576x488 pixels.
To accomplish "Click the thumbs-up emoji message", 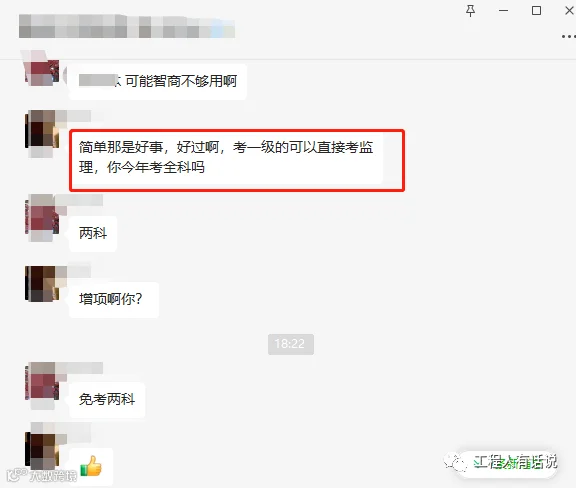I will (x=91, y=466).
